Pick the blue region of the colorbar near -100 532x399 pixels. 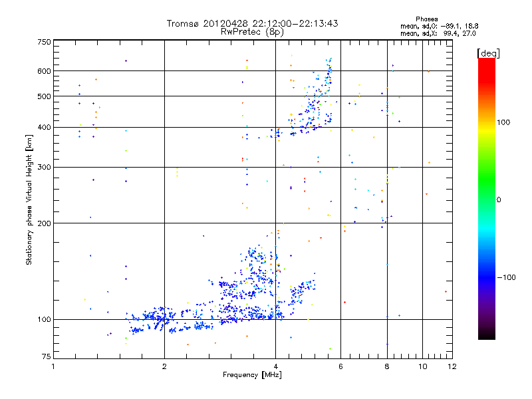pyautogui.click(x=487, y=277)
